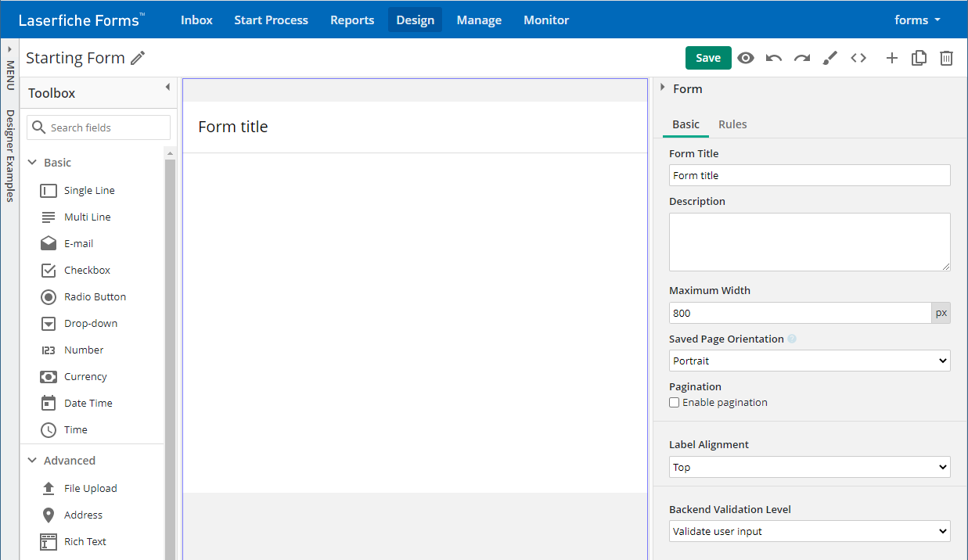Open the form preview eye icon
Viewport: 968px width, 560px height.
pos(746,58)
